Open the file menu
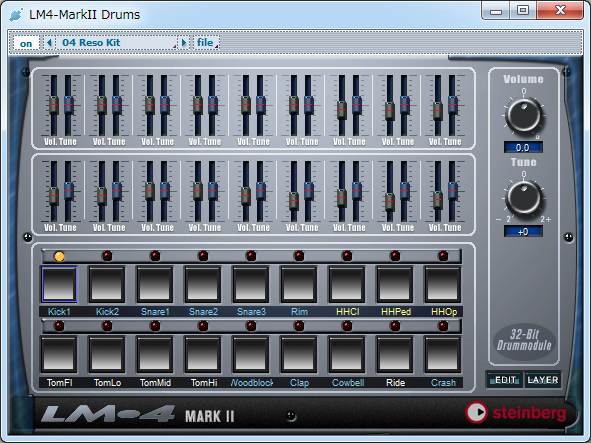 [x=206, y=43]
